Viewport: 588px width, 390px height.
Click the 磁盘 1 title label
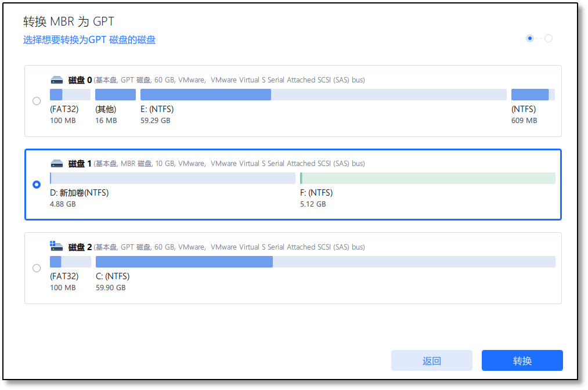click(x=80, y=164)
